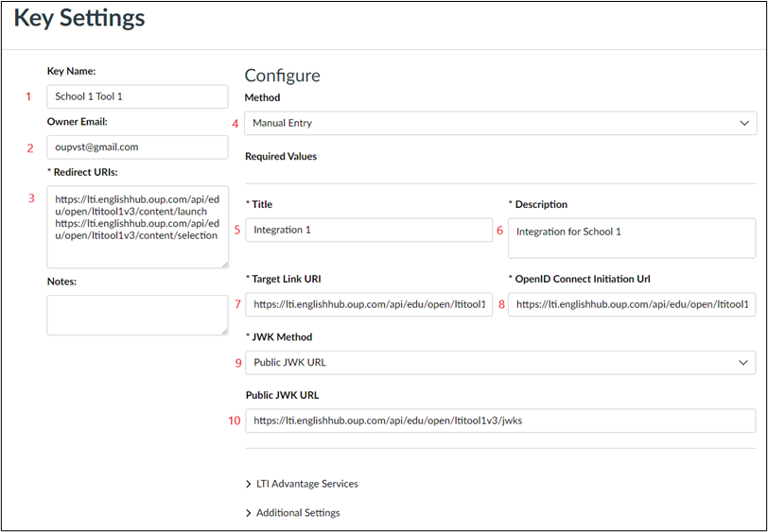Click the empty Notes text area
768x532 pixels.
pyautogui.click(x=137, y=315)
